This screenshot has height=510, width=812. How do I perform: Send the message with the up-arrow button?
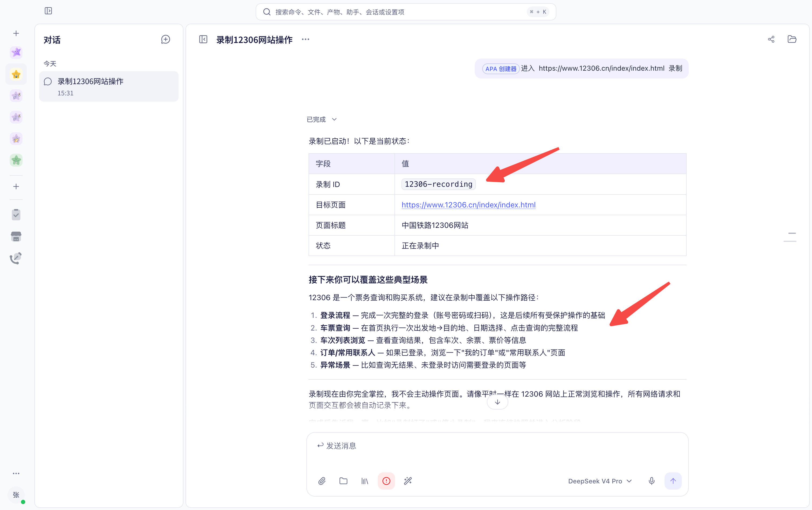click(x=673, y=481)
